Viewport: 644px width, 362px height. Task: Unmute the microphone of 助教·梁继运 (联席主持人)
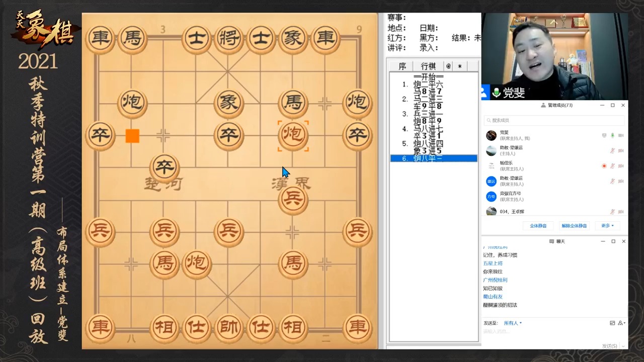(x=612, y=181)
